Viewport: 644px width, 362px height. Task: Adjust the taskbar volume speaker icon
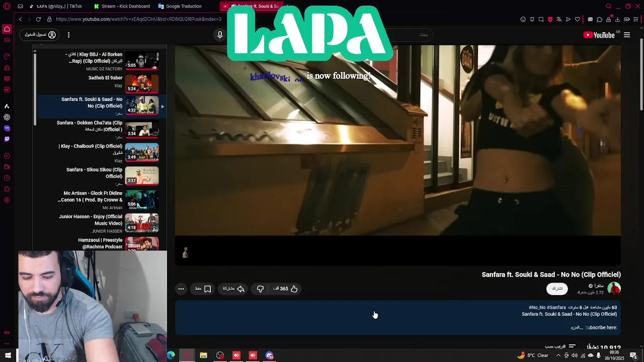click(x=575, y=355)
